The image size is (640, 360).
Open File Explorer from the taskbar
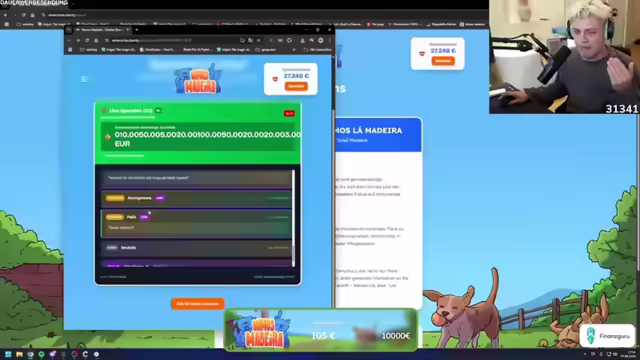coord(19,354)
